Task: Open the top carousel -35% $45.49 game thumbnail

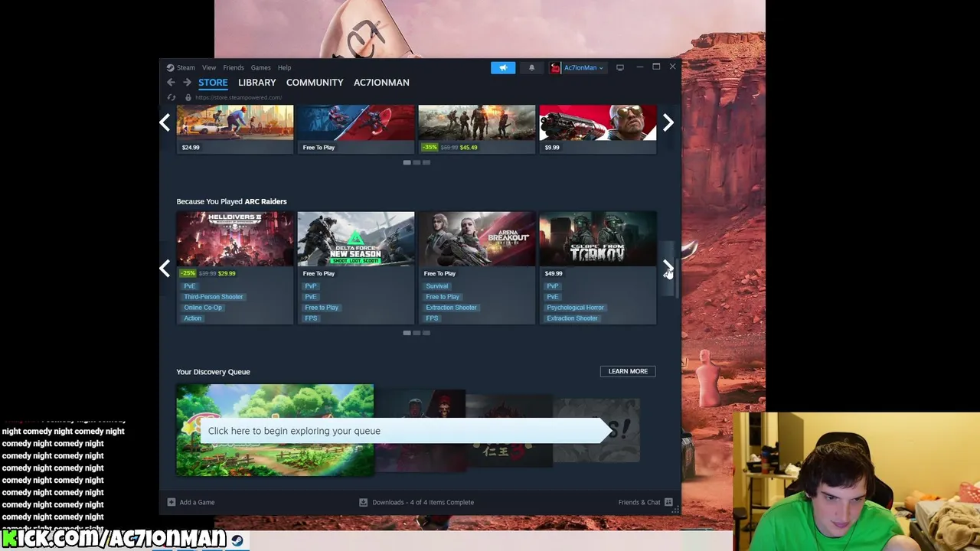Action: point(477,122)
